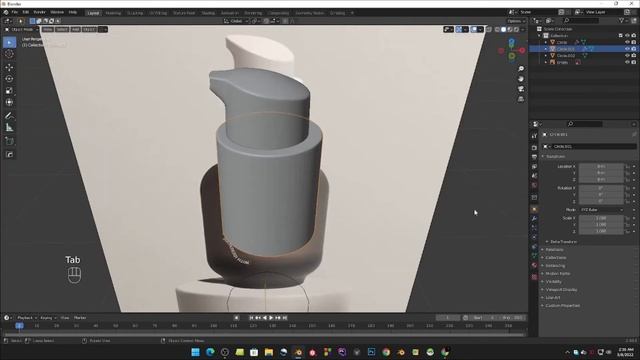Hide the Circle.002 object in outliner
The height and width of the screenshot is (360, 640).
pos(627,56)
